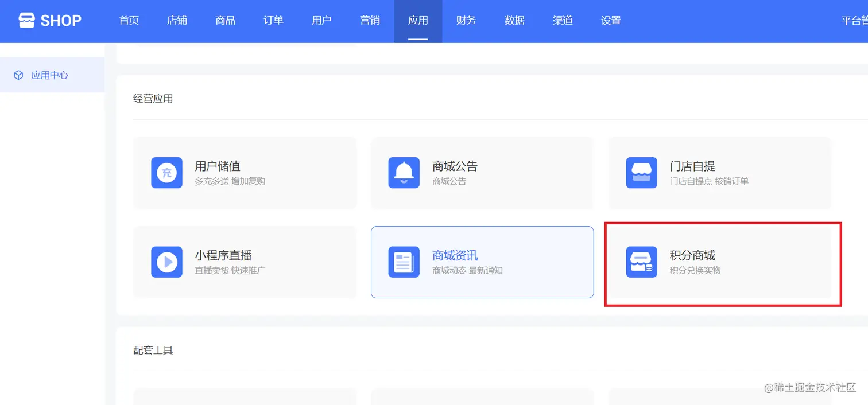Click the 多充多送 增加复购 description

click(230, 181)
